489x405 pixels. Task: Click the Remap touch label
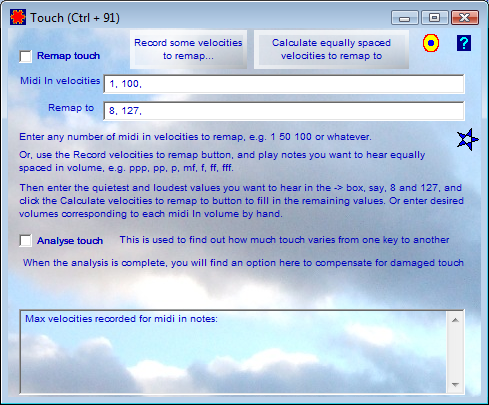pos(68,56)
